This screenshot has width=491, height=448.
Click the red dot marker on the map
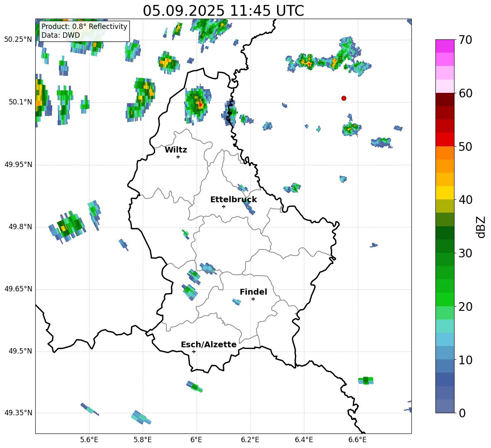pos(344,98)
